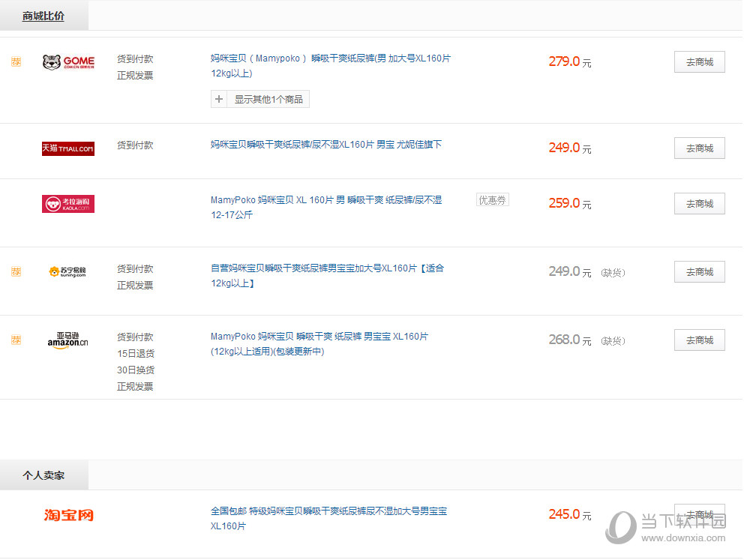744x560 pixels.
Task: Click the Taobao store logo
Action: click(x=68, y=515)
